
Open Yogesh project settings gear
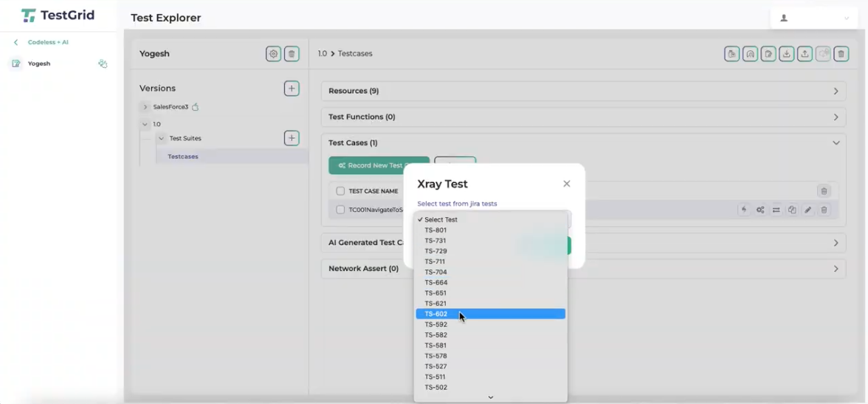pos(273,54)
